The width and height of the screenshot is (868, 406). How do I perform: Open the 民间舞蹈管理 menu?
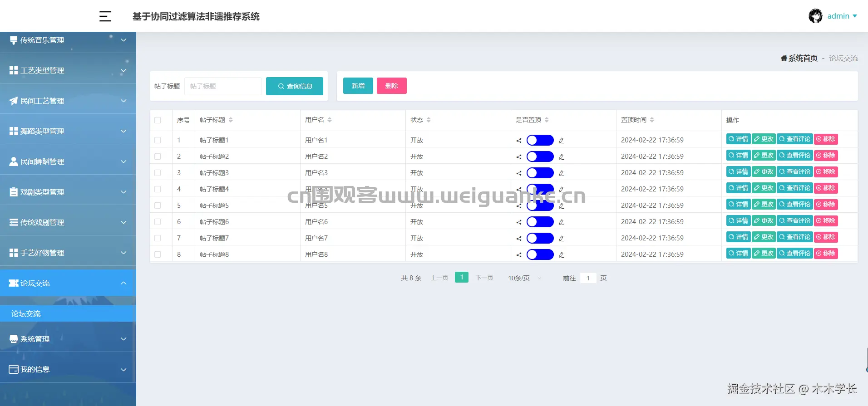(68, 161)
